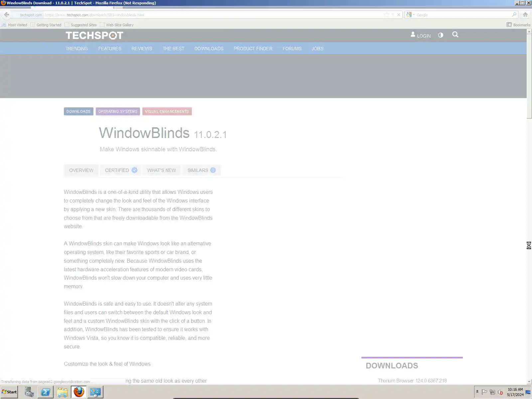Open the Suggested Sites bookmark

click(80, 25)
